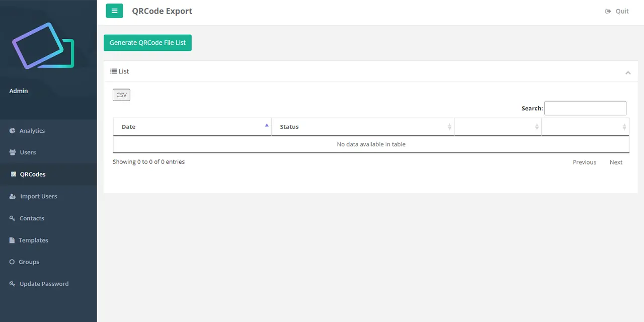Click the Import Users icon
Image resolution: width=644 pixels, height=322 pixels.
13,197
